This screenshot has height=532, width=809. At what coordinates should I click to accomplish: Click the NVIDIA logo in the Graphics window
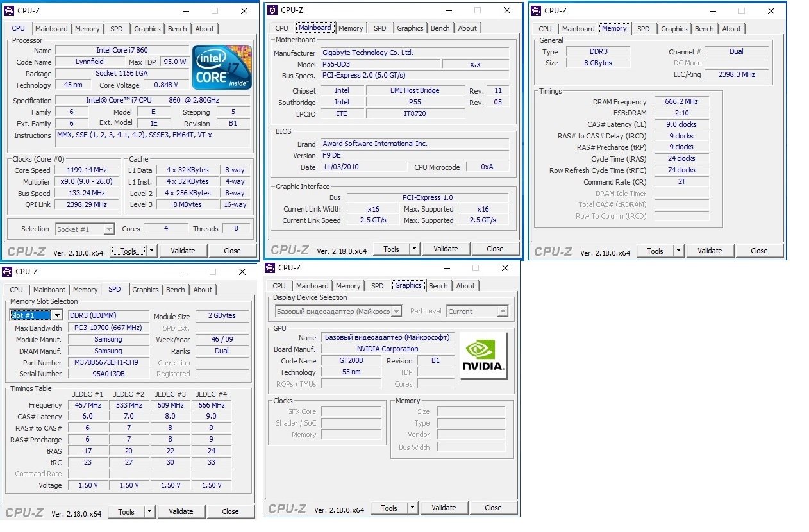(x=483, y=356)
